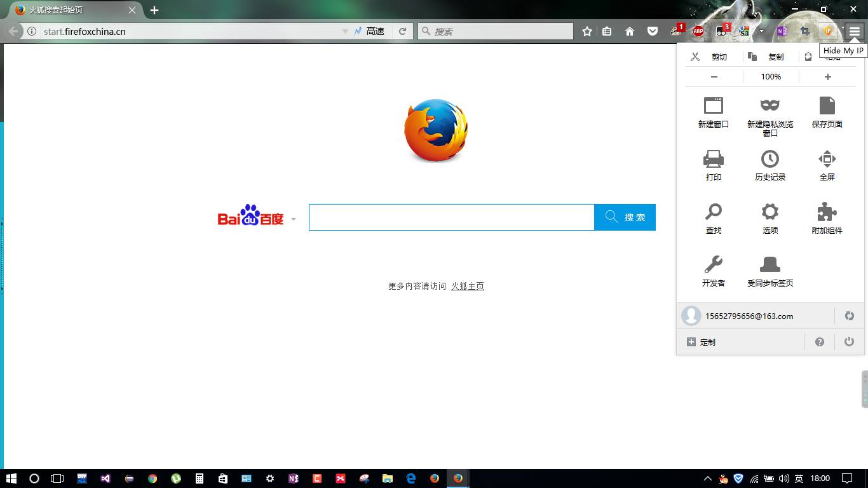The height and width of the screenshot is (488, 868).
Task: Open Windows Action Center notifications
Action: tap(847, 478)
